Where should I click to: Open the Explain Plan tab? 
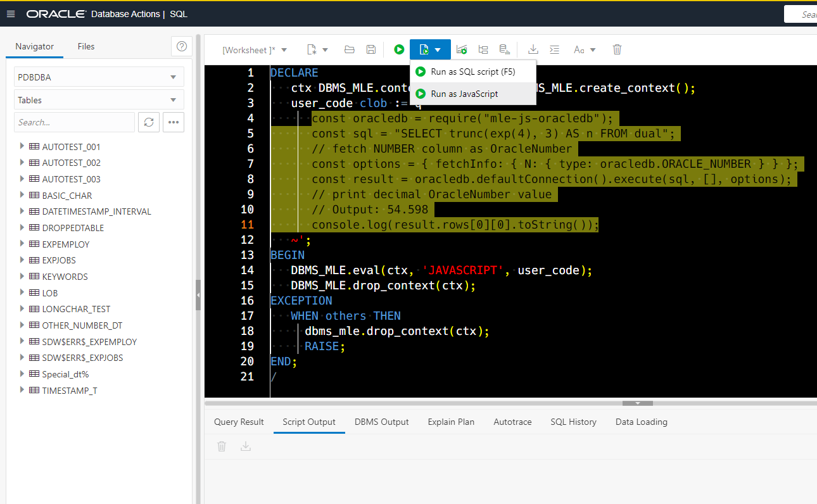click(451, 422)
